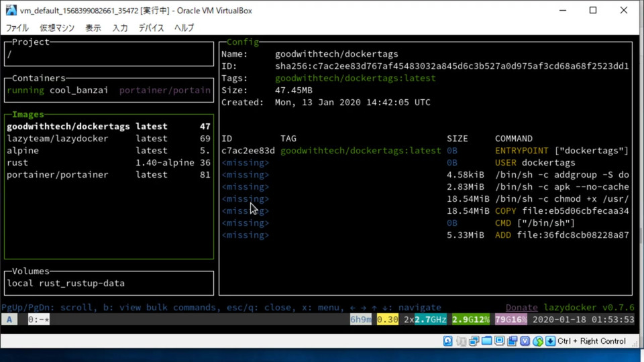Click the CMD ["/bin/sh"] command

[x=535, y=223]
